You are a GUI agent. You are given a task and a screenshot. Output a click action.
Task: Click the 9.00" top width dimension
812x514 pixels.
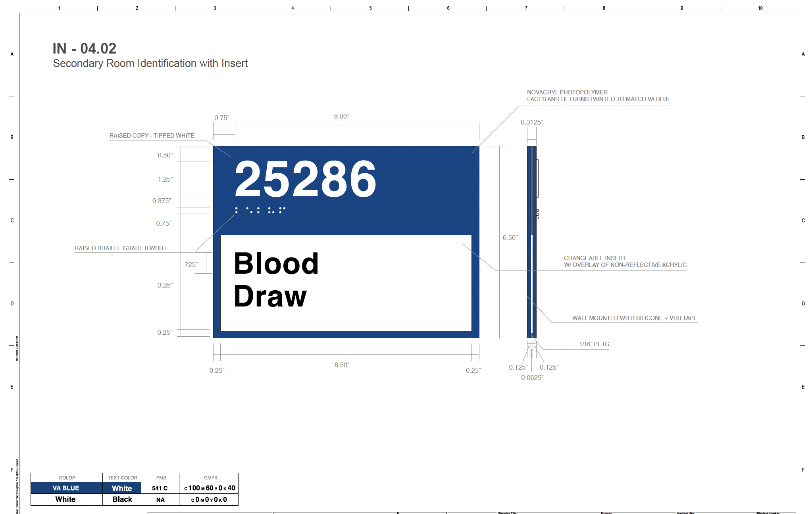click(341, 116)
